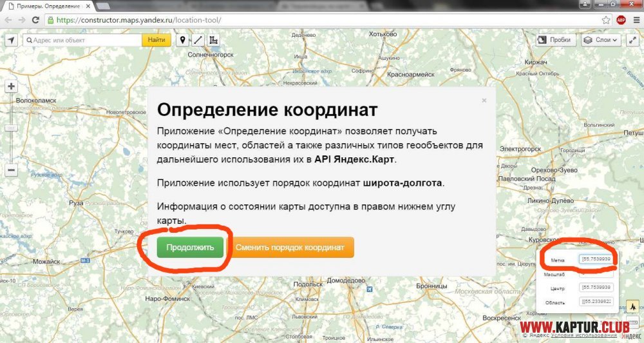Image resolution: width=644 pixels, height=343 pixels.
Task: Click the Наро-Фоминск city label on map
Action: pos(167,299)
